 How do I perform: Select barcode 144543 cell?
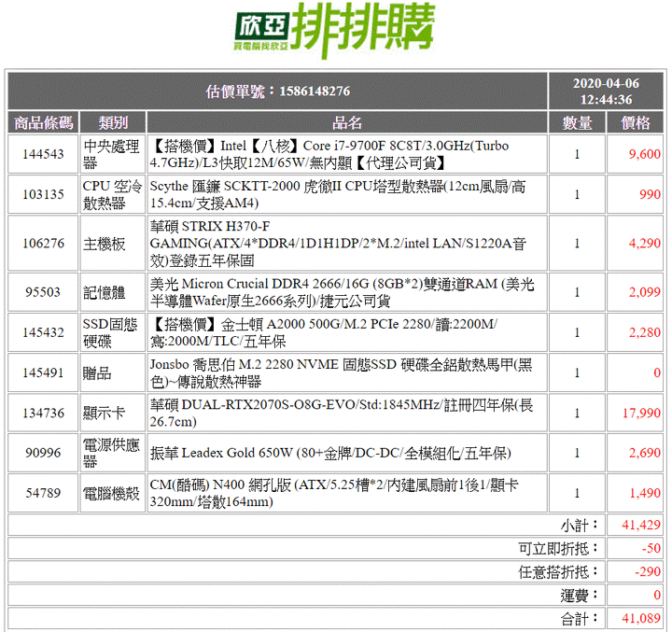43,154
